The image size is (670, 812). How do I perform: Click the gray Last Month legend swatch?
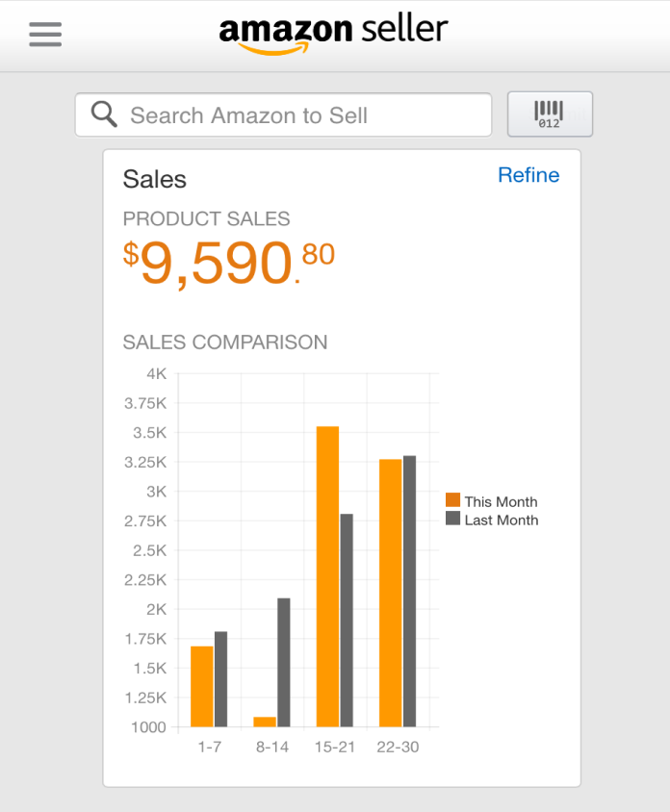[452, 520]
